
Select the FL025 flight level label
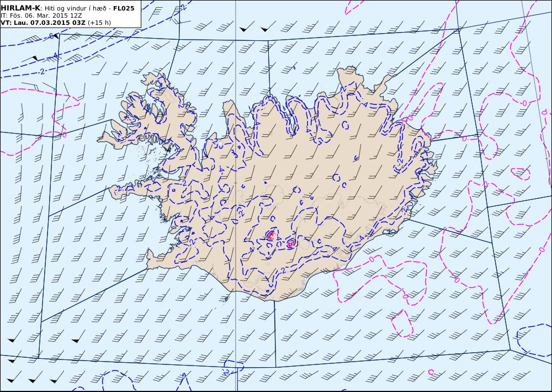(x=124, y=8)
